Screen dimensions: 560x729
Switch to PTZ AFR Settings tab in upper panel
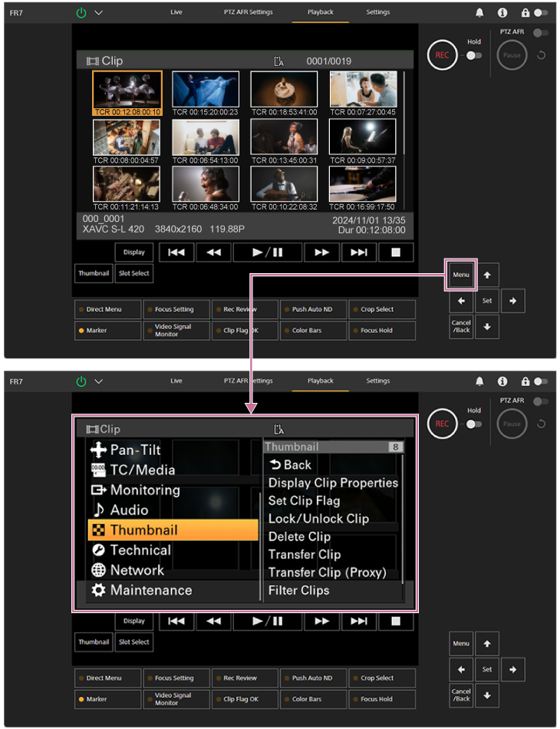pyautogui.click(x=248, y=12)
